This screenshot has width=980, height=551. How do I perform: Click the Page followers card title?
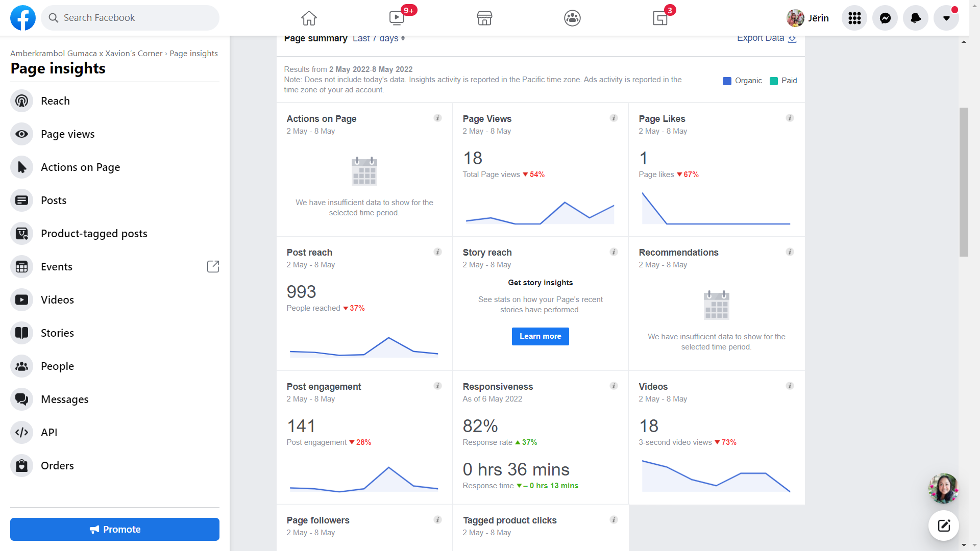[x=318, y=520]
